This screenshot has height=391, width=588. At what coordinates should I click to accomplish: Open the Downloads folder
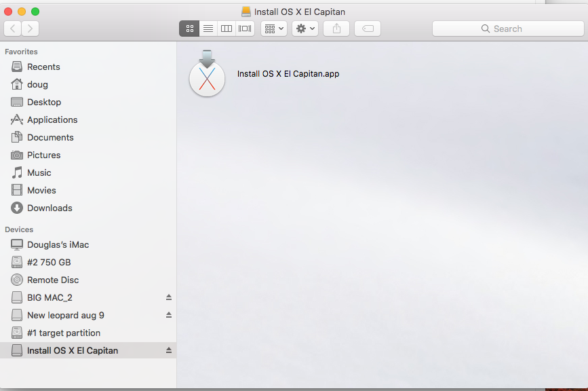[x=88, y=208]
